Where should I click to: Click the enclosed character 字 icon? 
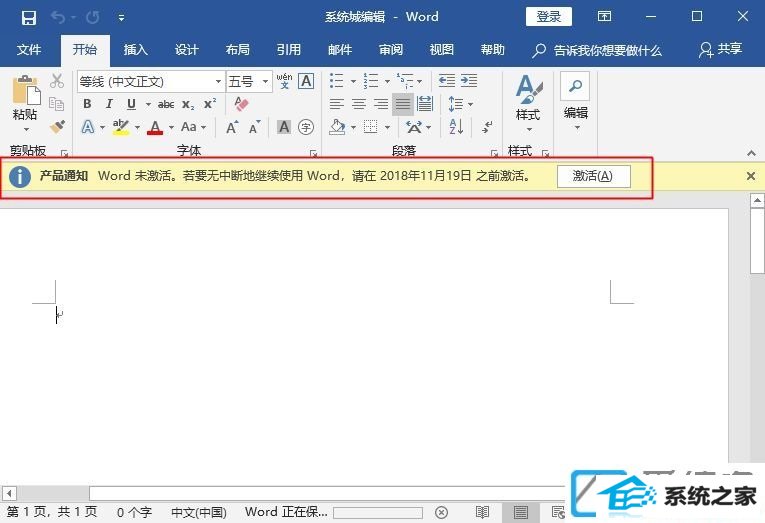coord(306,127)
